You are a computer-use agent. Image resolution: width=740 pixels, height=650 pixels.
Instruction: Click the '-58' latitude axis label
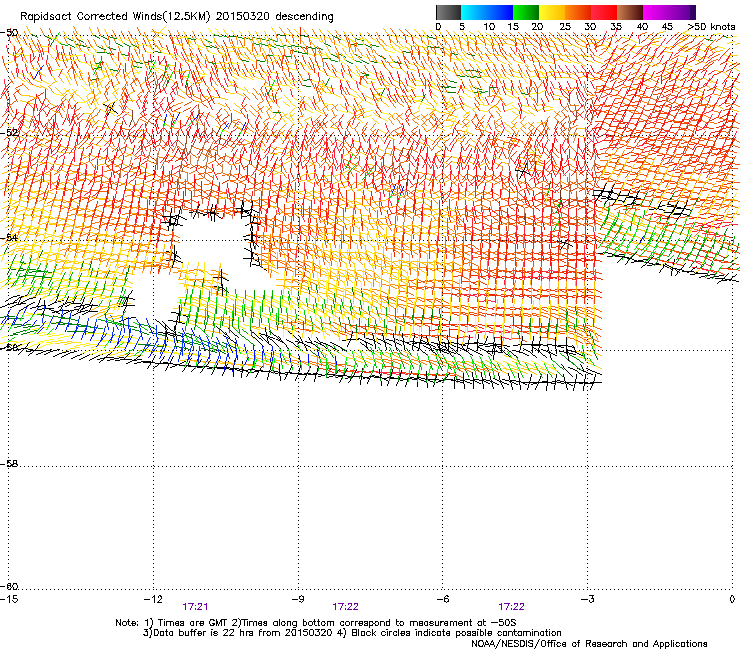point(9,464)
